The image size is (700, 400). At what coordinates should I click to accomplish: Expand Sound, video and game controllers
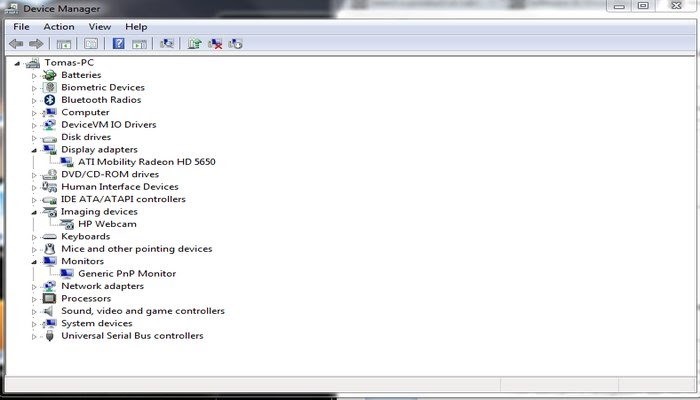click(34, 312)
